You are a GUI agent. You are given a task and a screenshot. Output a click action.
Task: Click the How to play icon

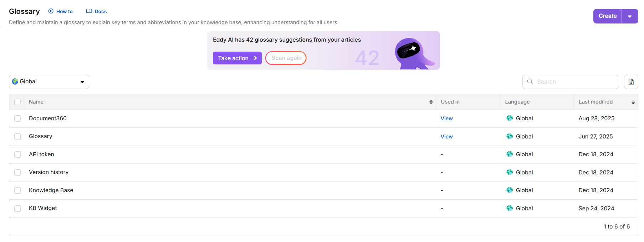(x=51, y=11)
